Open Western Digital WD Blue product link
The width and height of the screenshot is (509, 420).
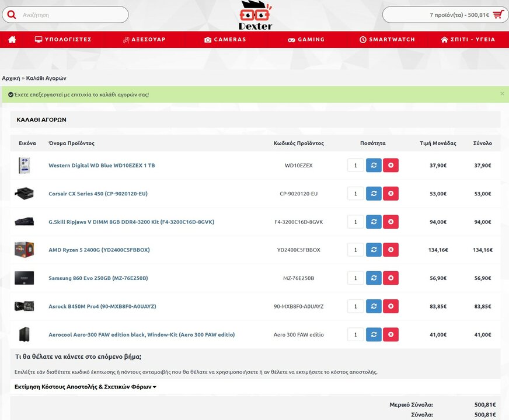point(102,166)
